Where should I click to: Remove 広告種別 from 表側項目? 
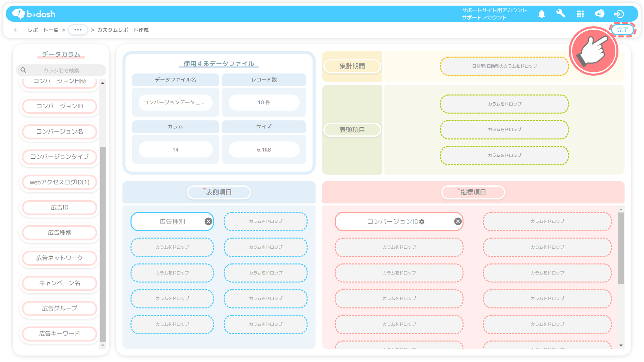[x=208, y=221]
